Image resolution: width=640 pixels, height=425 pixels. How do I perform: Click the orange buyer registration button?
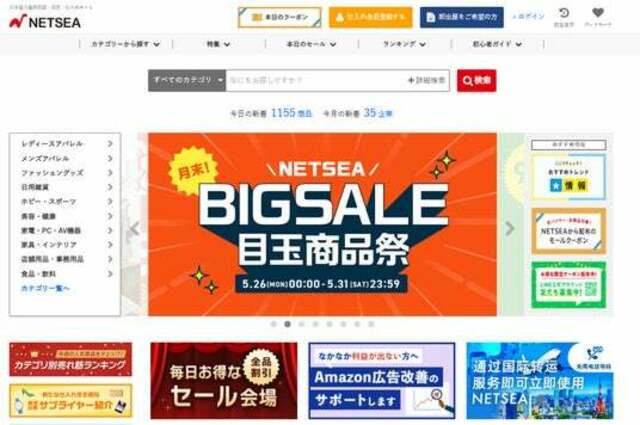(371, 17)
